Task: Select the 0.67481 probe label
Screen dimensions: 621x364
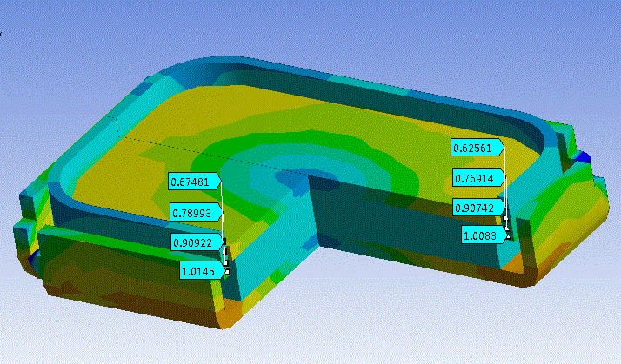Action: [195, 182]
